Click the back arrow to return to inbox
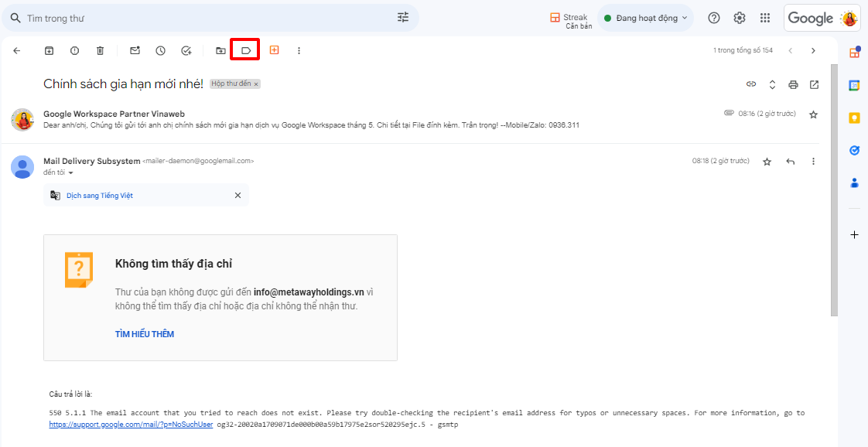Screen dimensions: 868x447 coord(17,50)
